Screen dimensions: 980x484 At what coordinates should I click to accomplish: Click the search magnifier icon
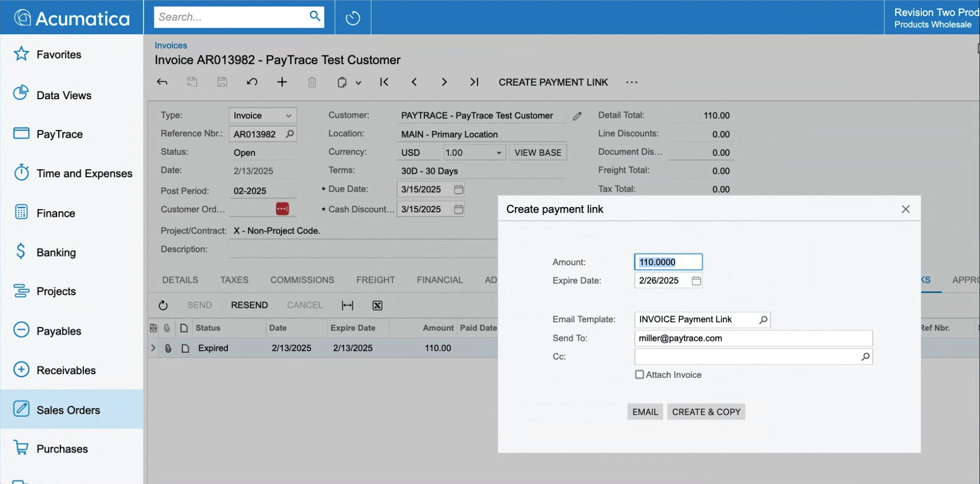[x=315, y=17]
